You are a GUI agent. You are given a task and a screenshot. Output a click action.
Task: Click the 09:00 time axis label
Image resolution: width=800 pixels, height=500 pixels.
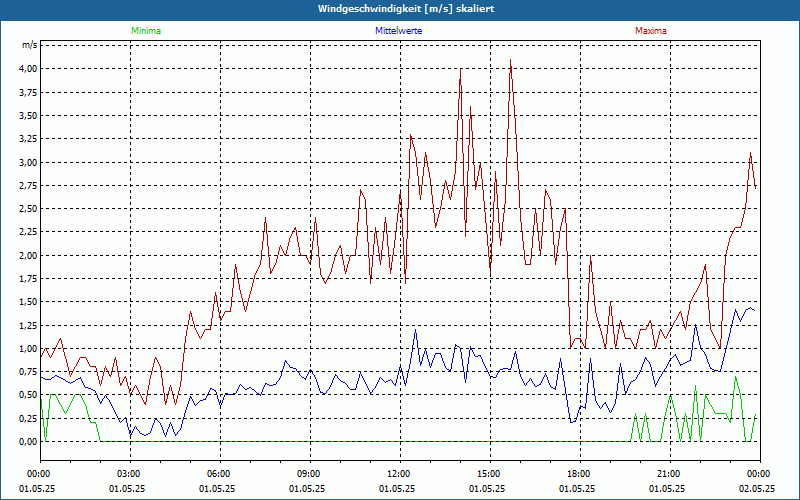click(x=310, y=474)
